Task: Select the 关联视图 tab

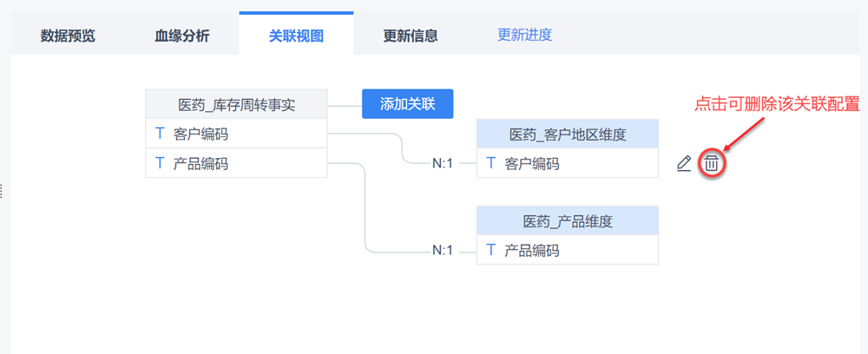Action: pyautogui.click(x=296, y=36)
